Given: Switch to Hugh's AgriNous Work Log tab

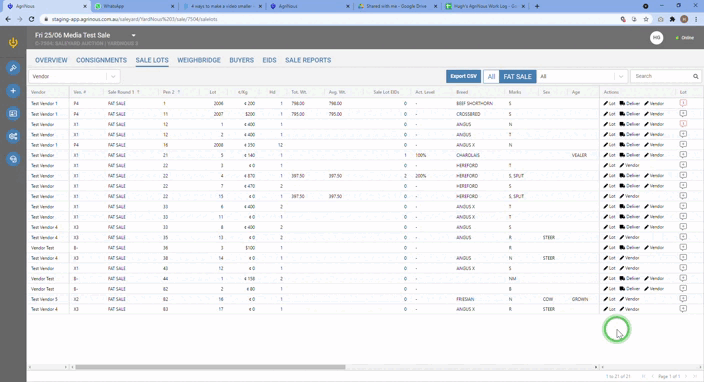Looking at the screenshot, I should [x=485, y=6].
